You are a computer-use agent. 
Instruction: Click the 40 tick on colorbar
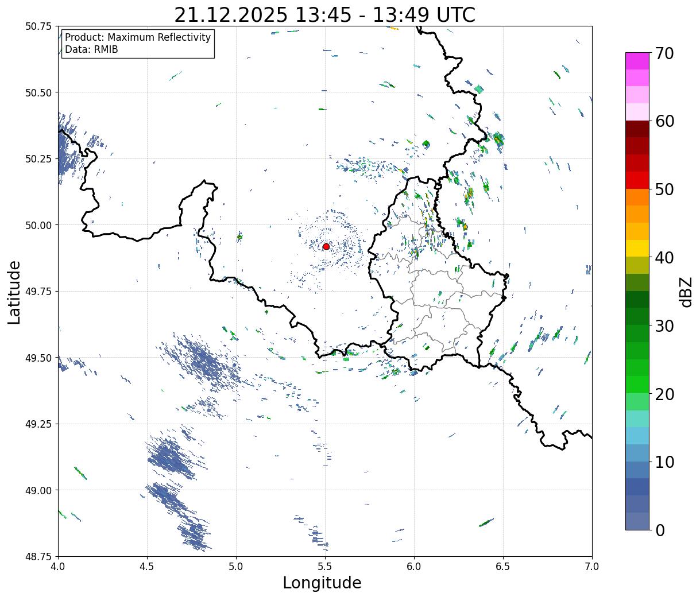click(664, 257)
